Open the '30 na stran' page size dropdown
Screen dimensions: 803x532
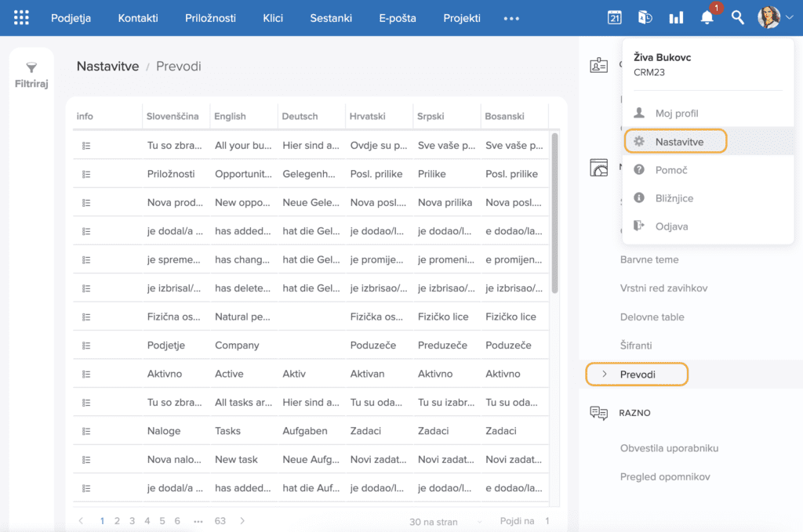coord(445,521)
